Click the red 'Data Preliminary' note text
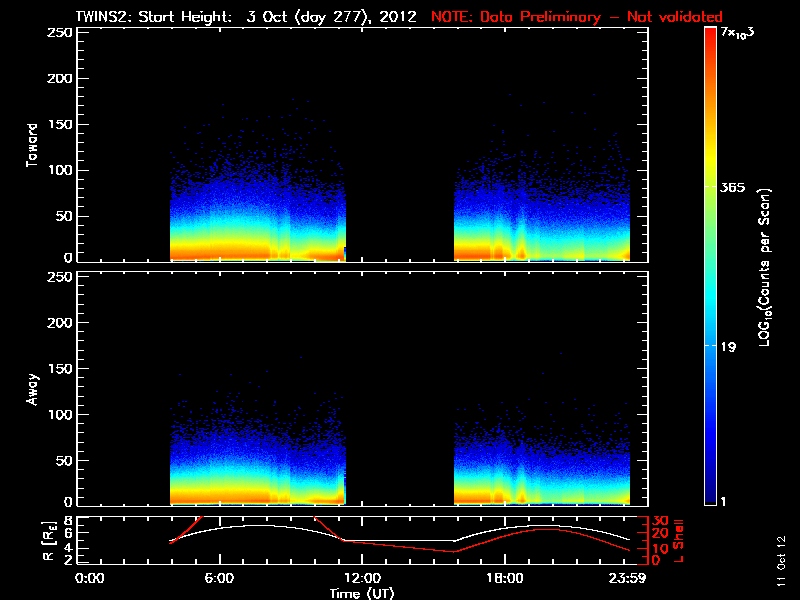The image size is (800, 600). coord(577,17)
